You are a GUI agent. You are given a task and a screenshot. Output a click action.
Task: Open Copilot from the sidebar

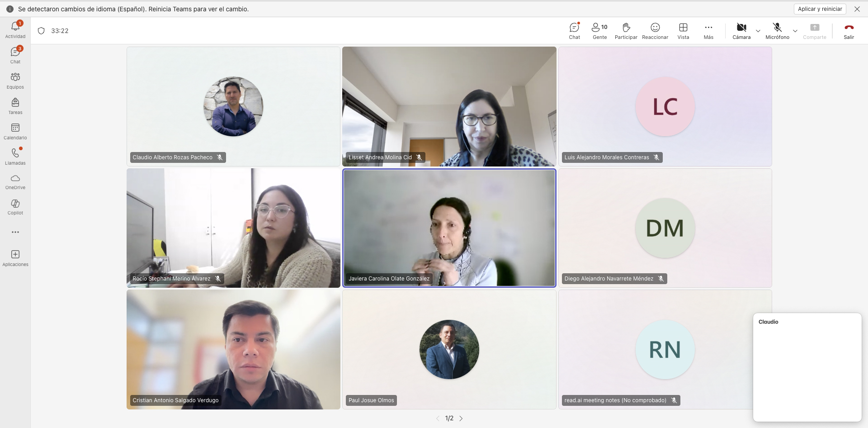coord(15,207)
